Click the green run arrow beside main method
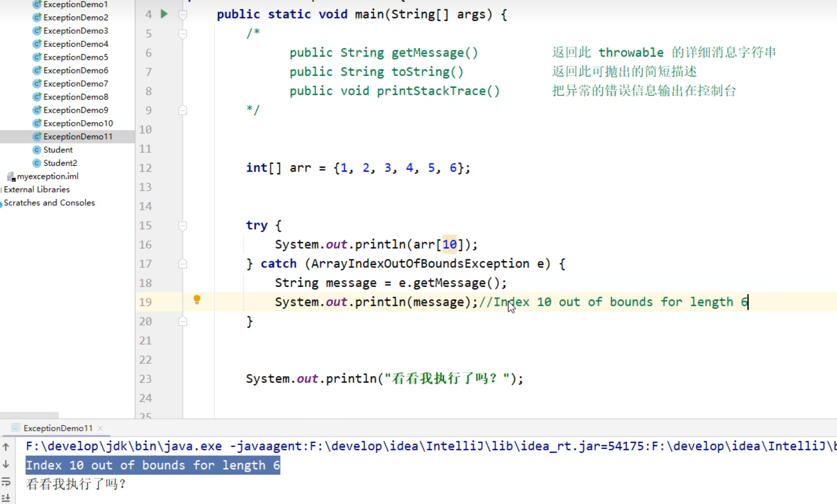 pos(164,14)
